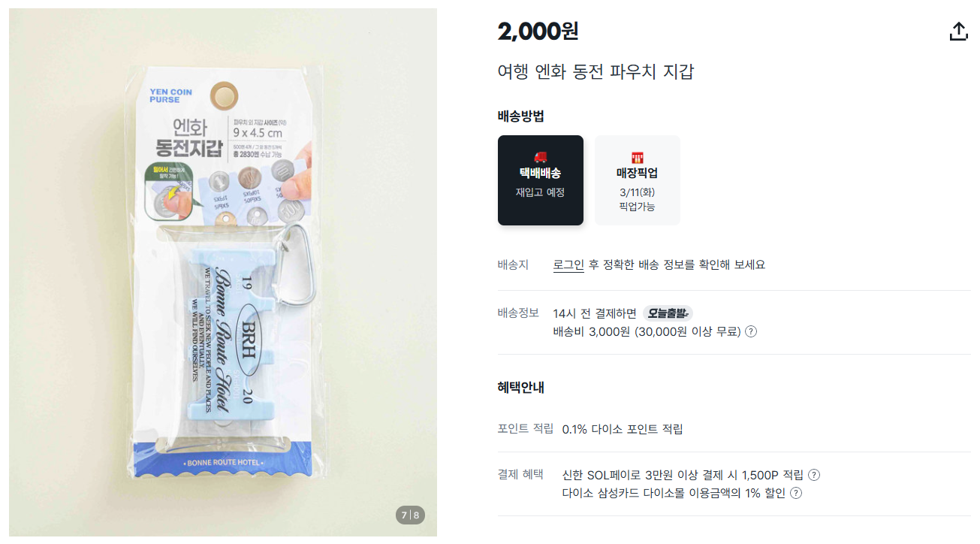980x544 pixels.
Task: Click the product title 여행 엔화 동전 파우치 지갑
Action: tap(596, 71)
